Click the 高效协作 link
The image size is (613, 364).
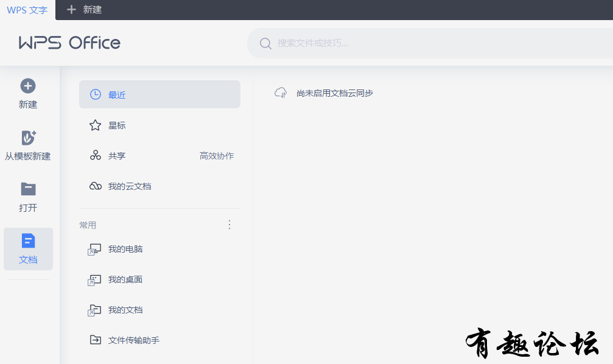pos(217,156)
